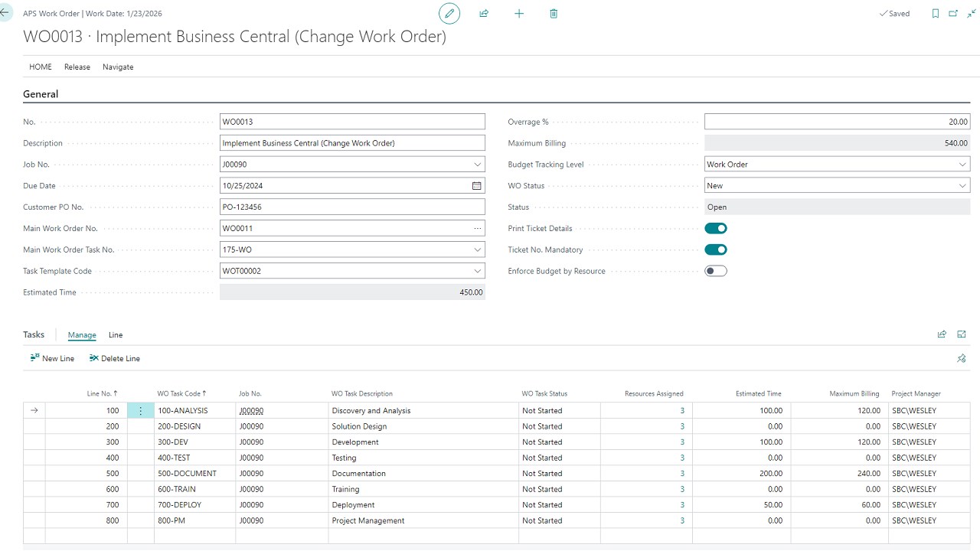Disable the Ticket No. Mandatory toggle
The height and width of the screenshot is (551, 980).
click(715, 249)
